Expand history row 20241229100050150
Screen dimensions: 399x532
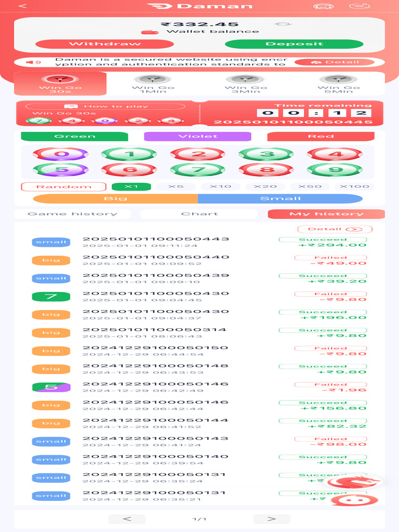point(199,351)
